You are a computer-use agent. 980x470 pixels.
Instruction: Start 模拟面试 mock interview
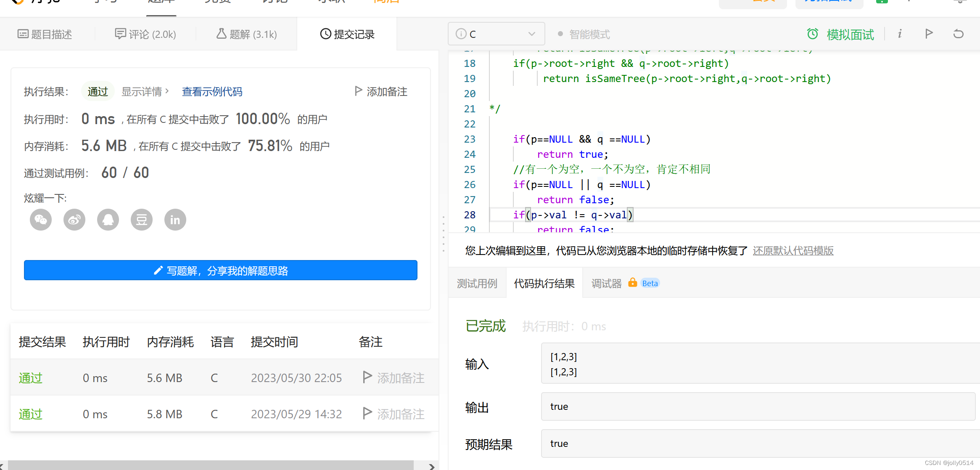[850, 34]
